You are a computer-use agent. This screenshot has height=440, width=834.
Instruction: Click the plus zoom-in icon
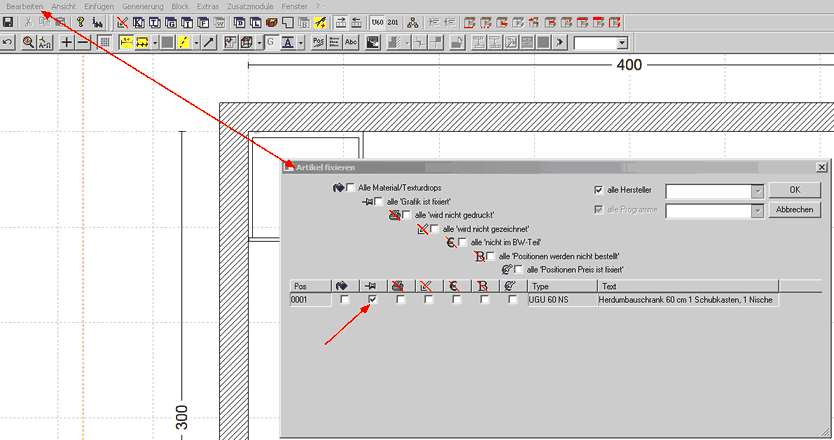tap(67, 42)
